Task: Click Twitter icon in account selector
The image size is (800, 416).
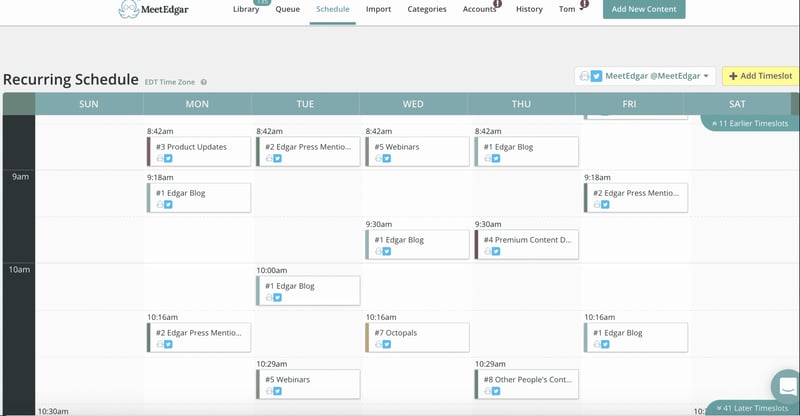Action: coord(596,77)
